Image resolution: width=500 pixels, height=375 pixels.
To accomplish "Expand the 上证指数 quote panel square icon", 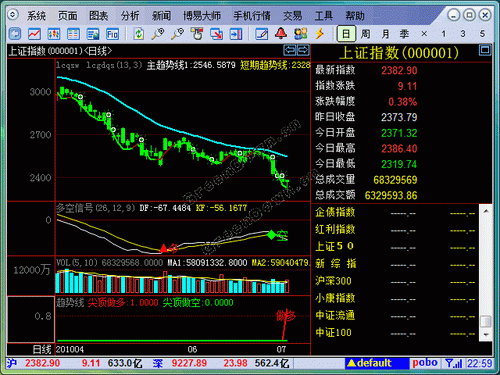I will click(x=485, y=50).
